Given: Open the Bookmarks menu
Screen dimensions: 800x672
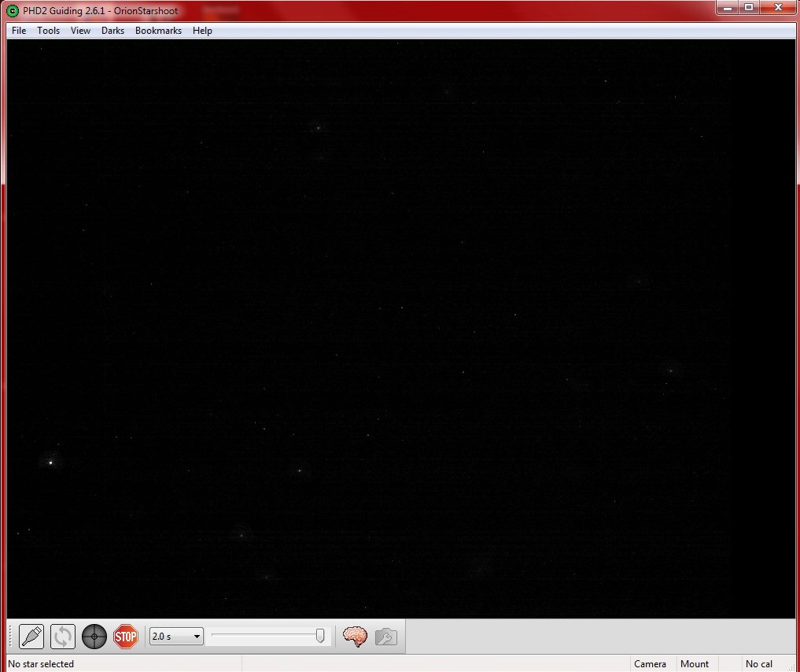Looking at the screenshot, I should [x=158, y=31].
